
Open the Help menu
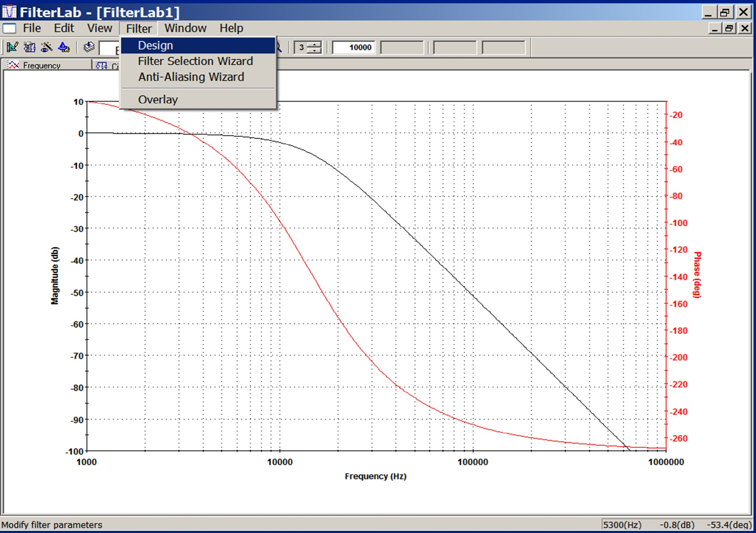(231, 28)
